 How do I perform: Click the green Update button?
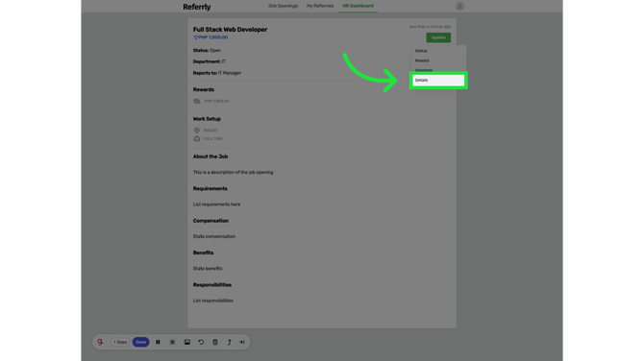(438, 37)
